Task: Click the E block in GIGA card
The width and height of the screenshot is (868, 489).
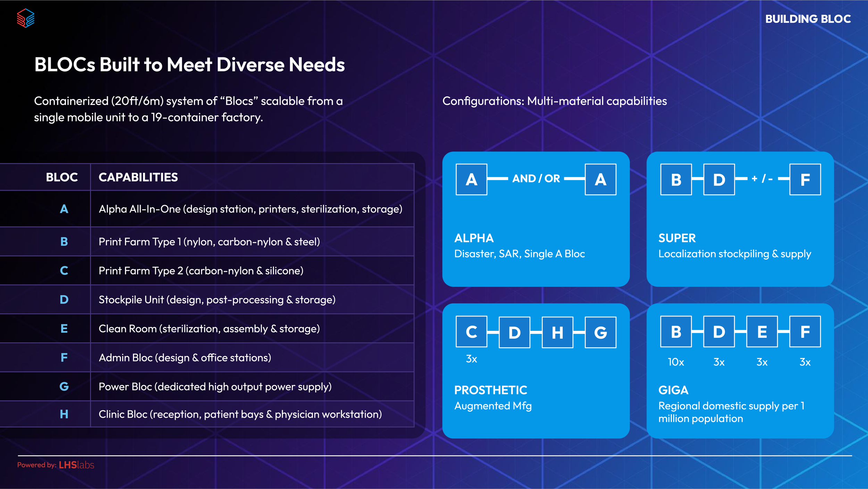Action: tap(762, 332)
